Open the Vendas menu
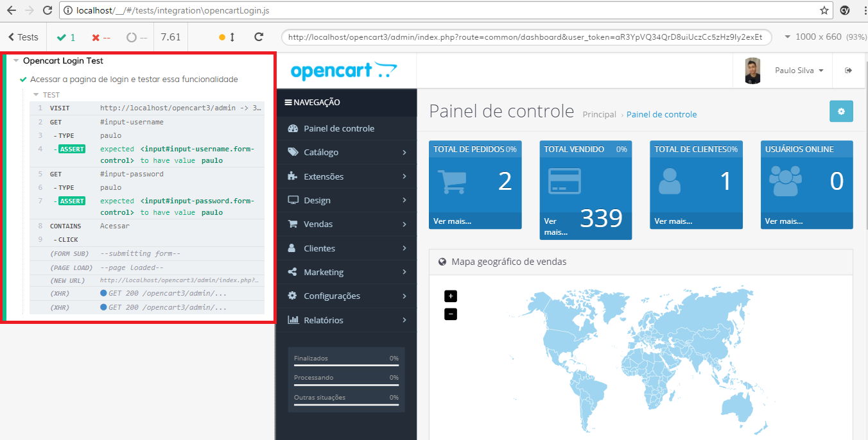The height and width of the screenshot is (440, 868). [x=346, y=224]
